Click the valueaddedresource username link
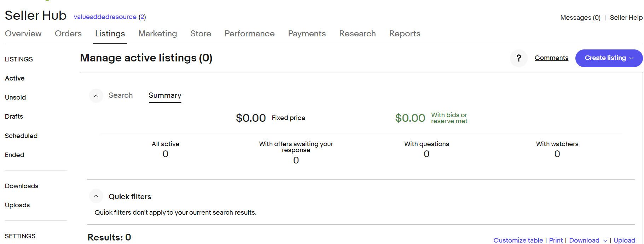Screen dimensions: 644x244 [x=105, y=17]
